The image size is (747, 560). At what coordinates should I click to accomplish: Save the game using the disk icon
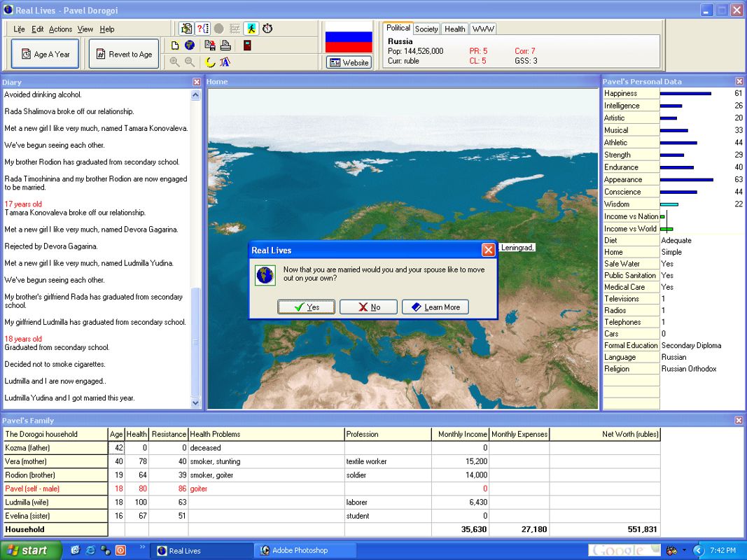tap(211, 45)
